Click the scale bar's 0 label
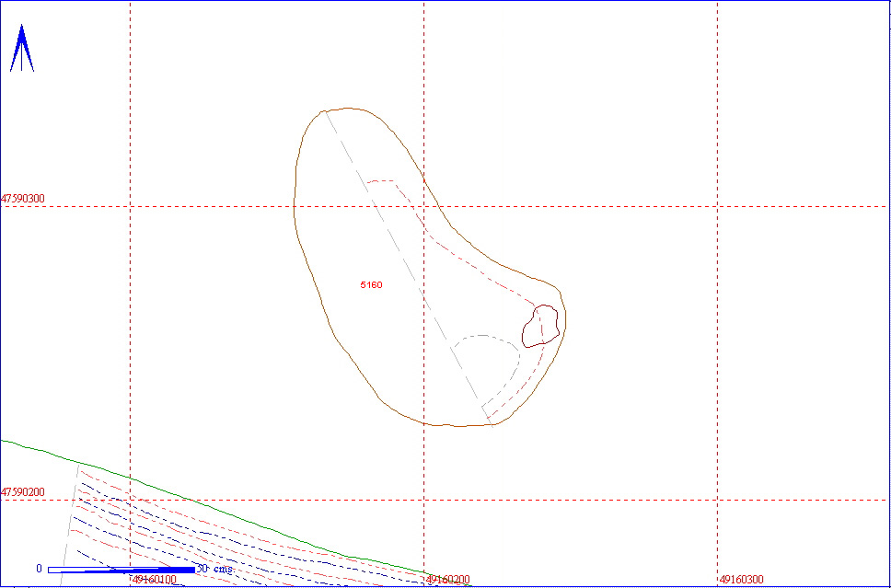Viewport: 891px width, 588px height. (40, 569)
